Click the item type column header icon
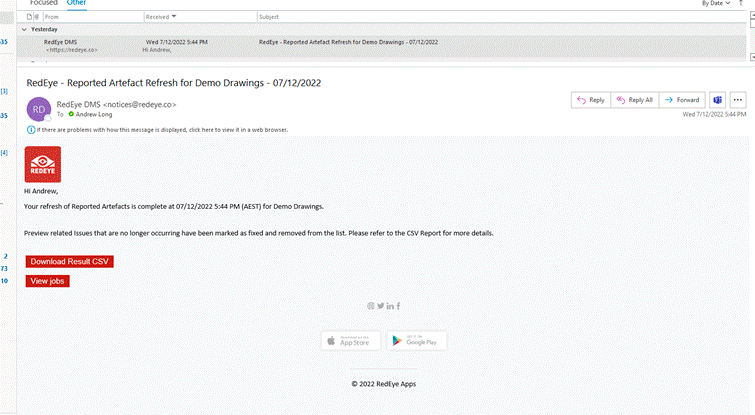 point(29,17)
